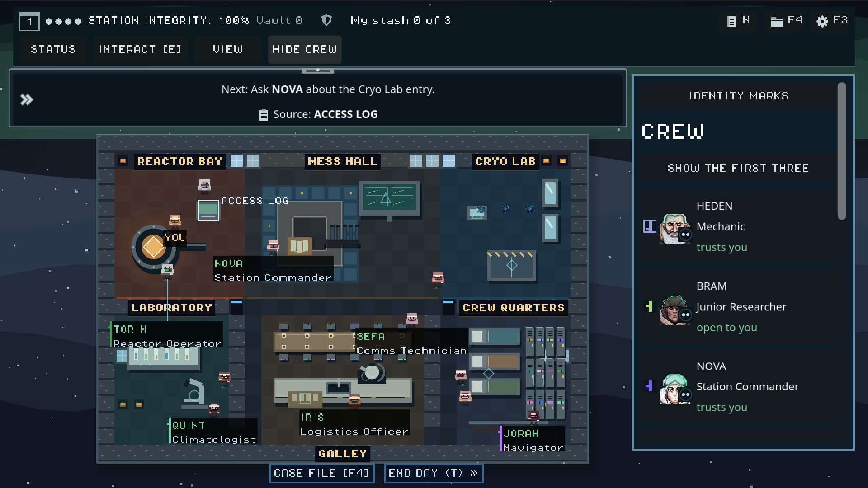Expand Show The First Three
Image resolution: width=868 pixels, height=488 pixels.
(738, 168)
